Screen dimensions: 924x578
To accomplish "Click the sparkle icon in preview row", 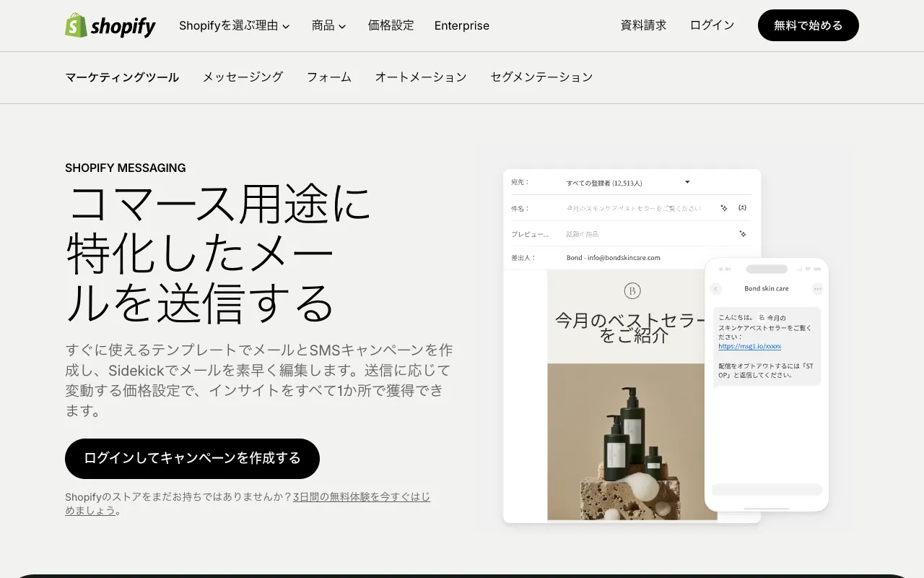I will (x=743, y=233).
